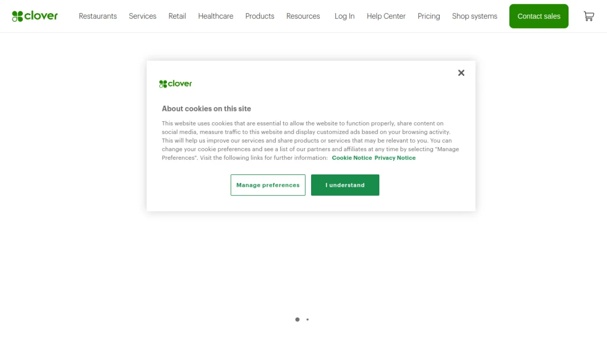Open the shopping cart icon
Screen dimensions: 607x364
pos(589,16)
